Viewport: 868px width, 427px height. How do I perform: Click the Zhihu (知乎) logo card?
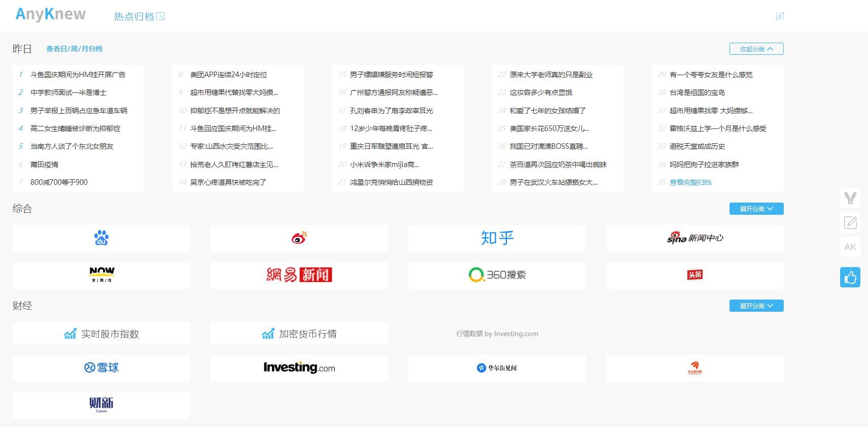point(497,238)
